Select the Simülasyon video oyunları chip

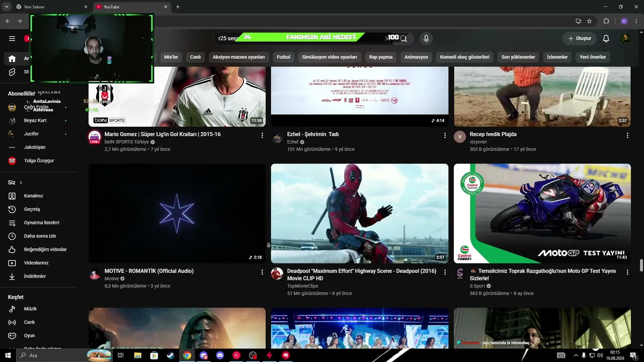pyautogui.click(x=330, y=57)
